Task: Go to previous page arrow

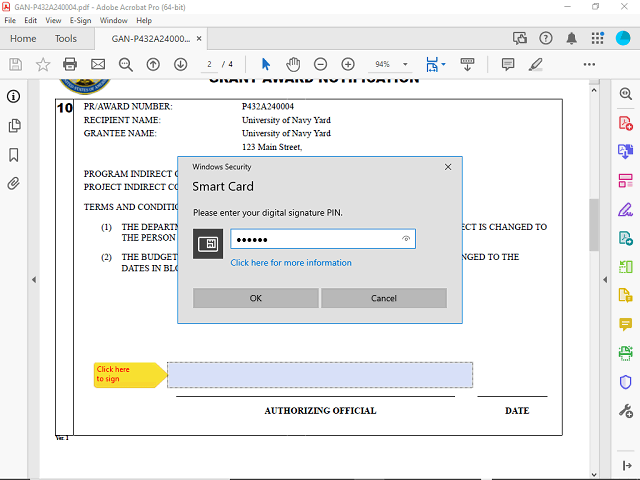Action: [153, 64]
